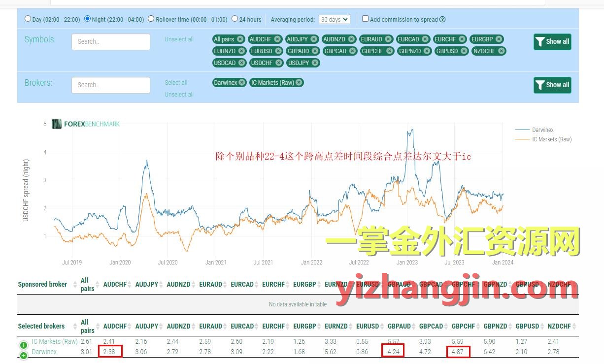The width and height of the screenshot is (604, 364).
Task: Remove the EURCAD symbol tag
Action: [425, 39]
